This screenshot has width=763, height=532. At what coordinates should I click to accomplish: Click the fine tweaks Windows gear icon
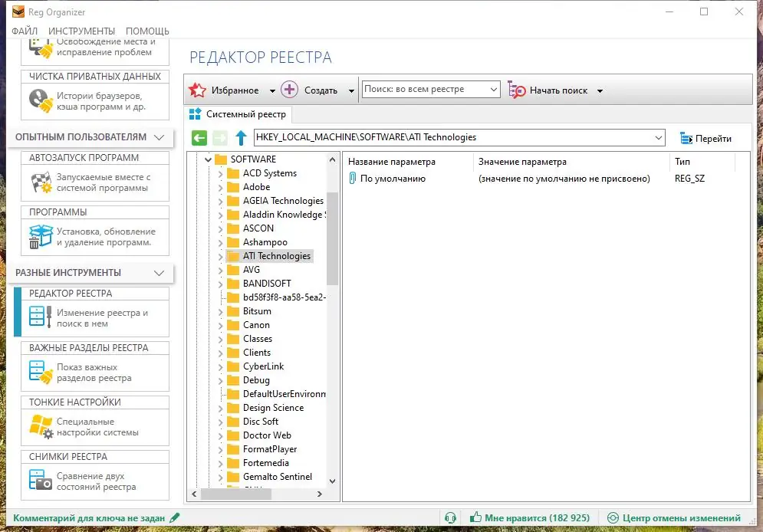(41, 426)
